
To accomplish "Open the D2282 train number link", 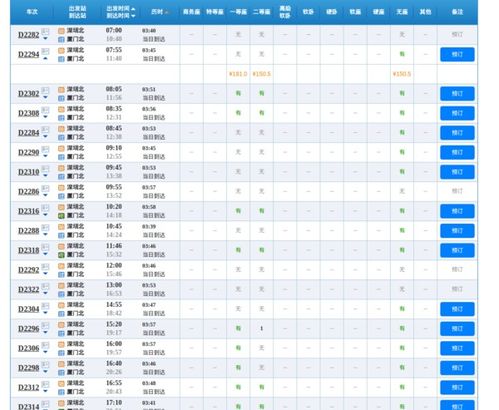I will (29, 35).
